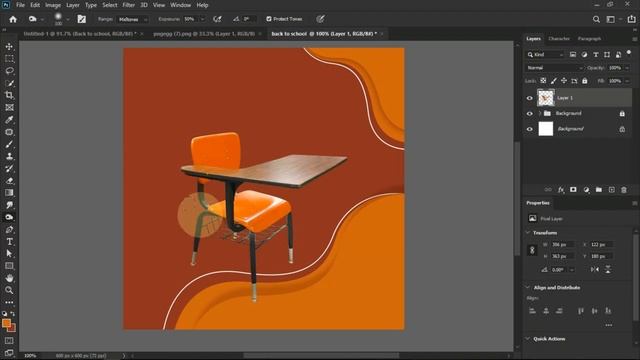Open the search magnifier icon top right
The width and height of the screenshot is (640, 360).
(596, 19)
